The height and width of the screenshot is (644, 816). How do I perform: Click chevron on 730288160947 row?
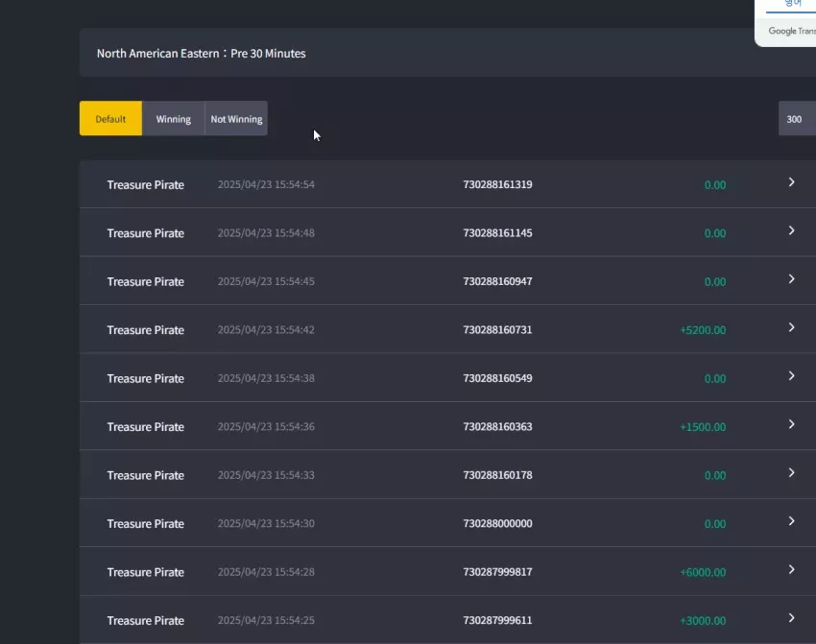click(791, 279)
